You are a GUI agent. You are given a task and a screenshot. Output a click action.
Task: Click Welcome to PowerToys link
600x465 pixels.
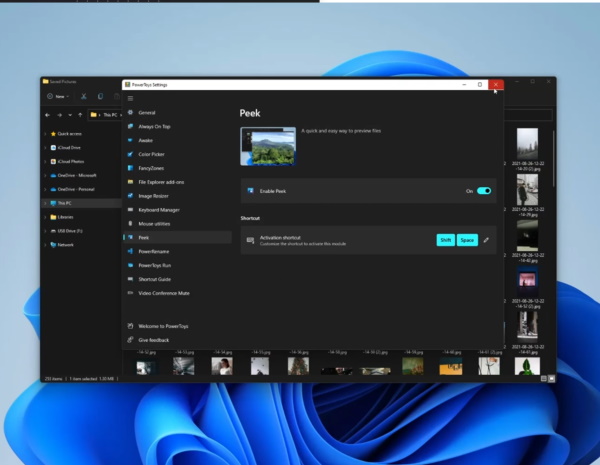pos(160,326)
